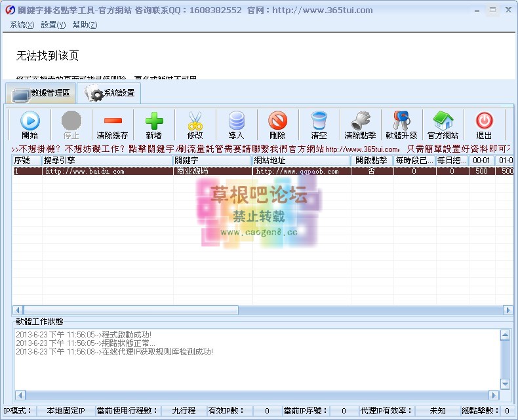
Task: Click the 00-01 column header
Action: pos(482,161)
